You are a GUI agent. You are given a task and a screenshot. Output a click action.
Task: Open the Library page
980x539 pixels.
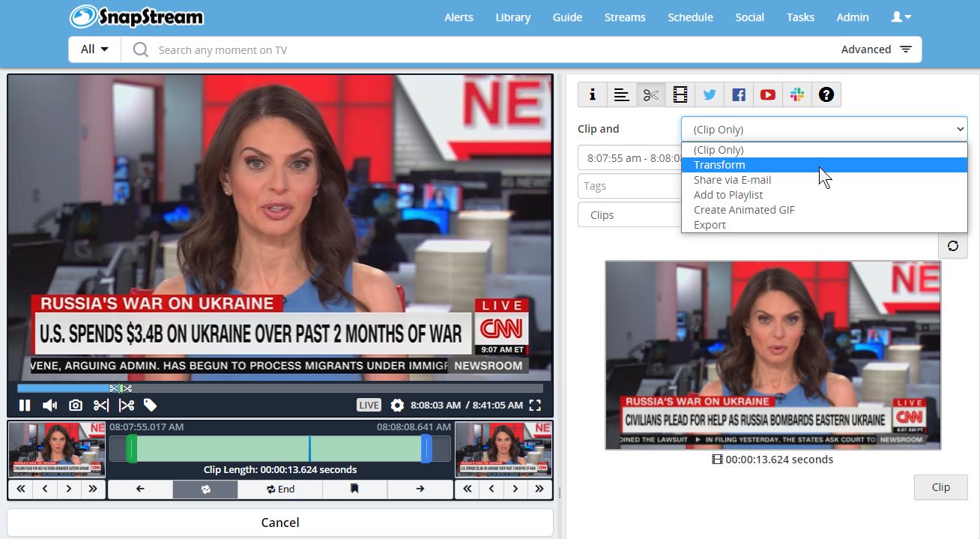512,17
